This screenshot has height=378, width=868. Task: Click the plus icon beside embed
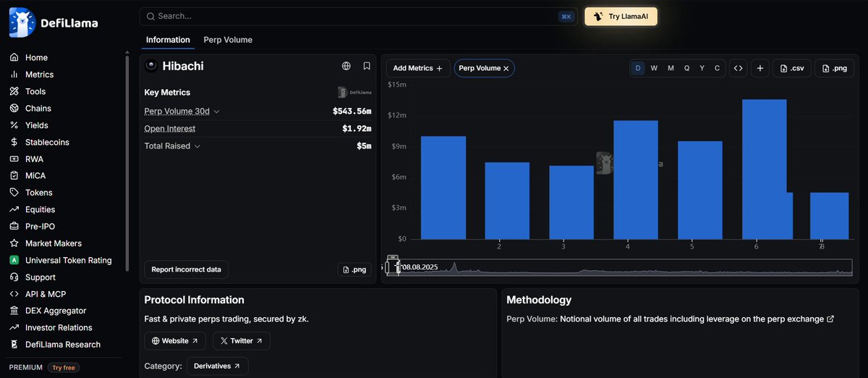759,68
